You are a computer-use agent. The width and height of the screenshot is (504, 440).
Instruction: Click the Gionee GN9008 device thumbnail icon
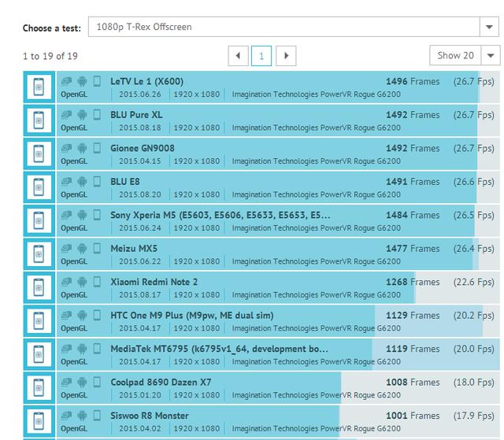point(39,154)
